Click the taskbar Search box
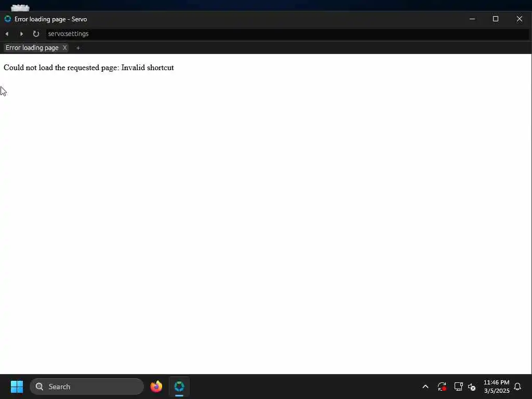532x399 pixels. tap(87, 387)
